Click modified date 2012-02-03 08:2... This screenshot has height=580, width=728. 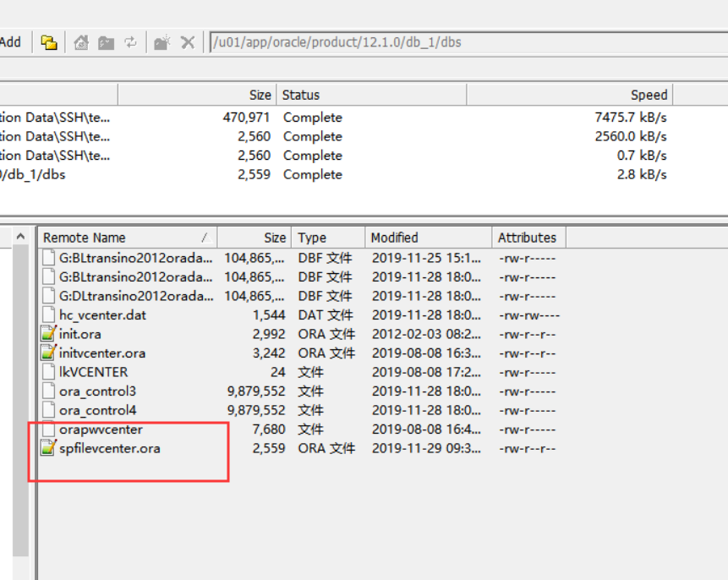pyautogui.click(x=426, y=334)
